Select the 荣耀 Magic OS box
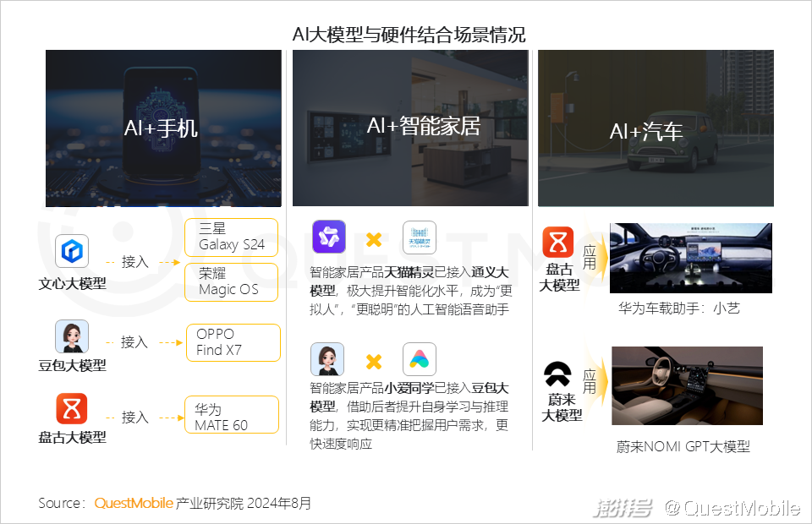 231,281
